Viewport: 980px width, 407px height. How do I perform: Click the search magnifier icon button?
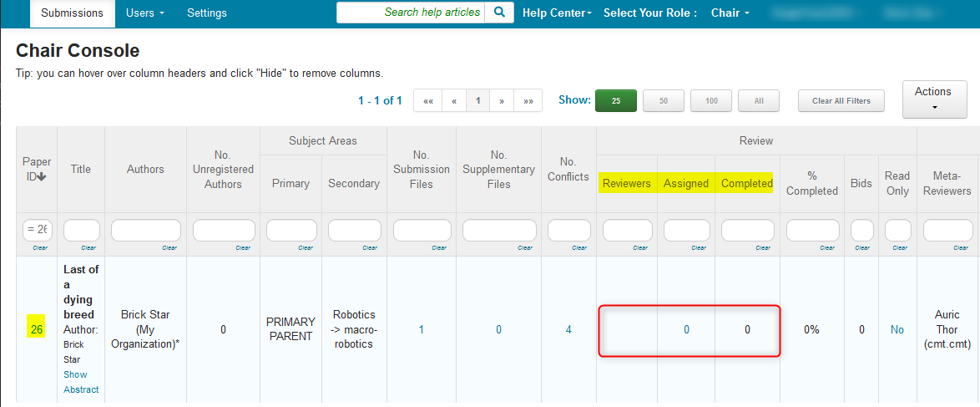coord(498,13)
